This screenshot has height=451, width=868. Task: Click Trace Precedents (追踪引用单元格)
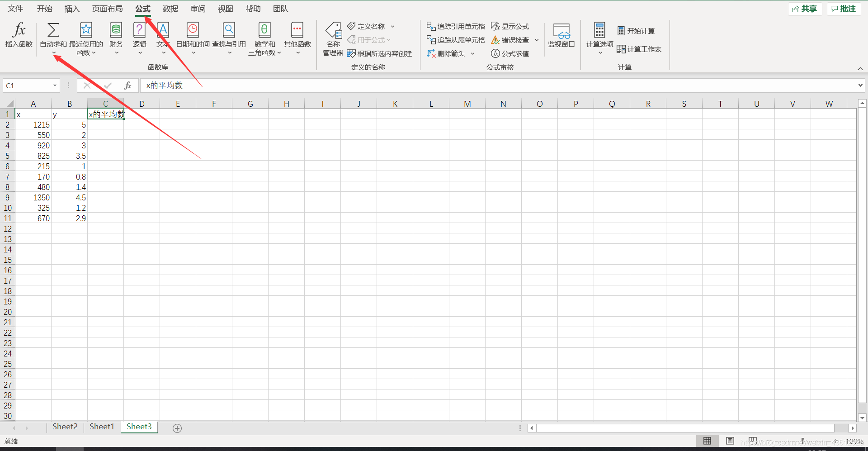(x=456, y=26)
